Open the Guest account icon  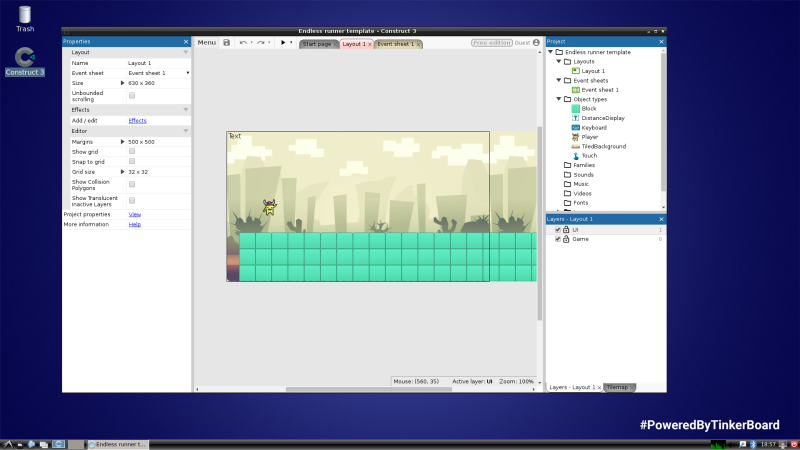click(536, 43)
